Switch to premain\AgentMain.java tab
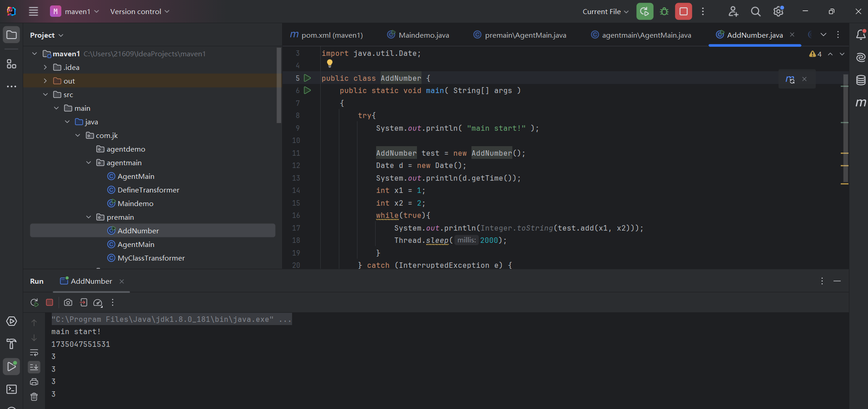 point(520,35)
